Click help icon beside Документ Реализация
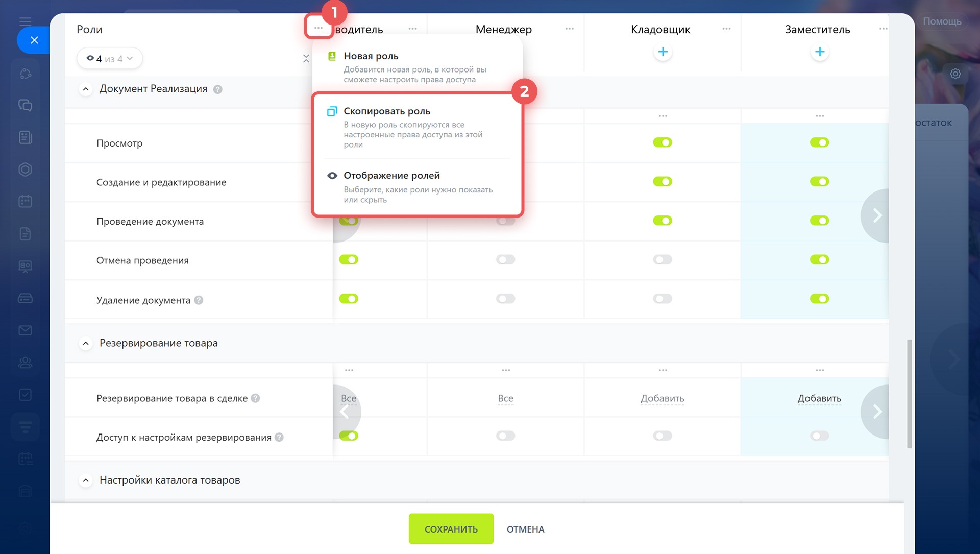Image resolution: width=980 pixels, height=554 pixels. [217, 89]
